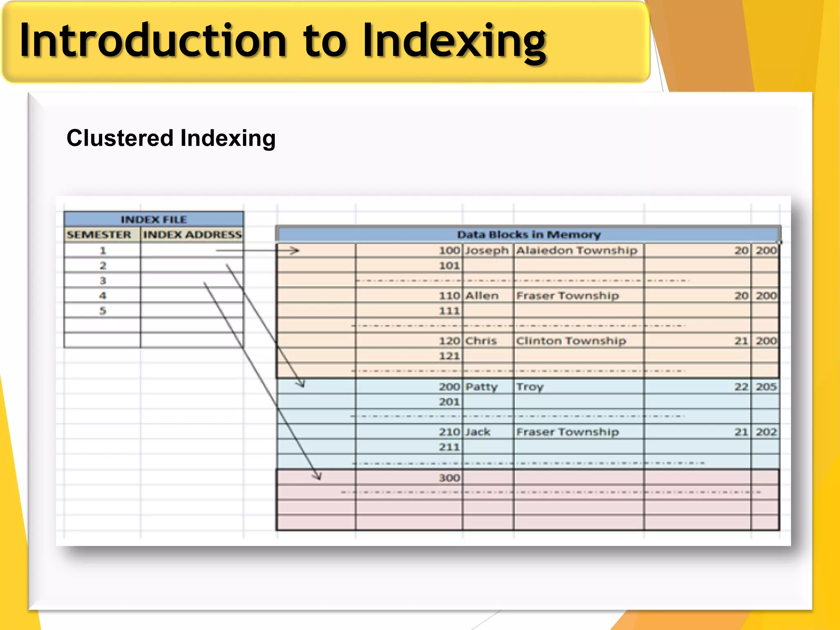
Task: Click value 205 in Patty's row
Action: tap(765, 387)
